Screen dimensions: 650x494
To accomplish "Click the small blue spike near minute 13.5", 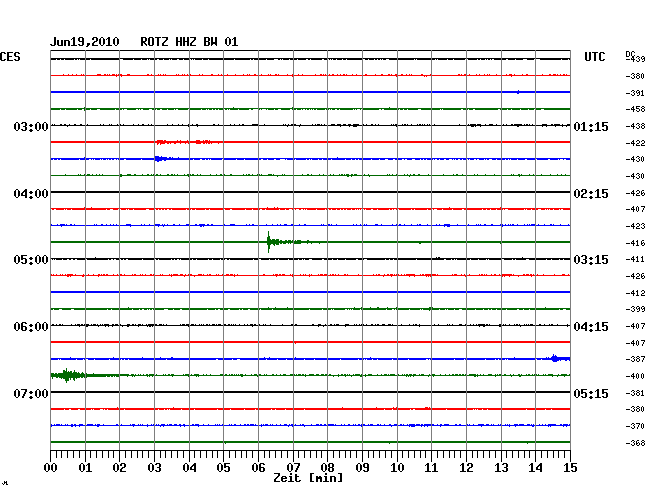I will click(x=518, y=92).
